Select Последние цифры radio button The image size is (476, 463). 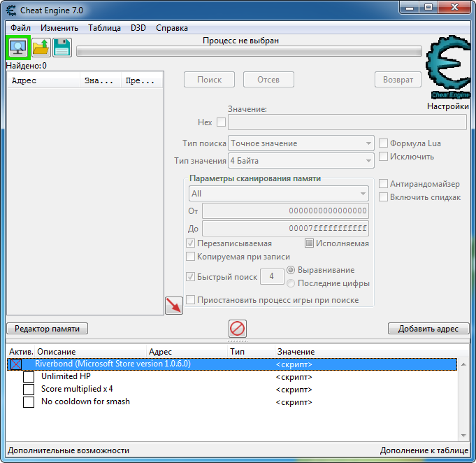[291, 283]
